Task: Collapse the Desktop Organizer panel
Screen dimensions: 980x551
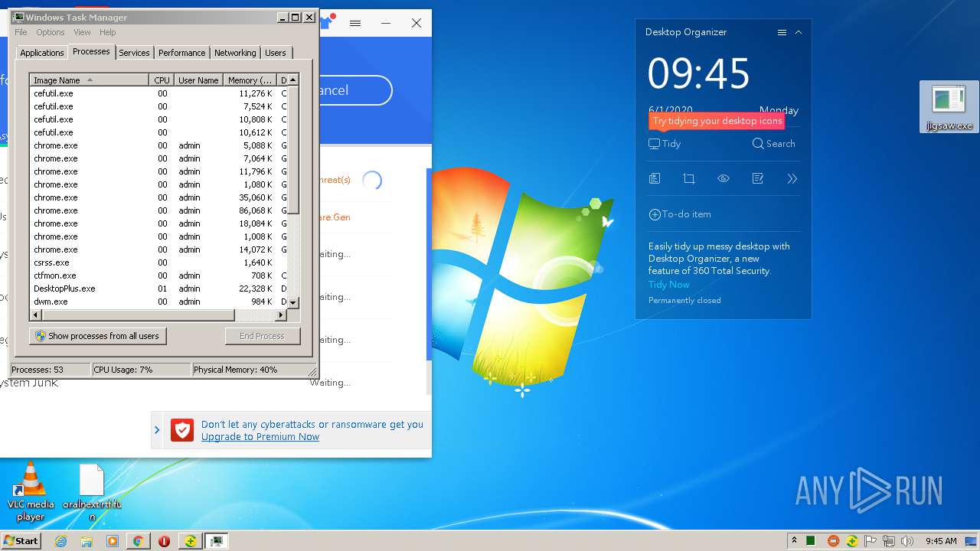Action: [799, 32]
